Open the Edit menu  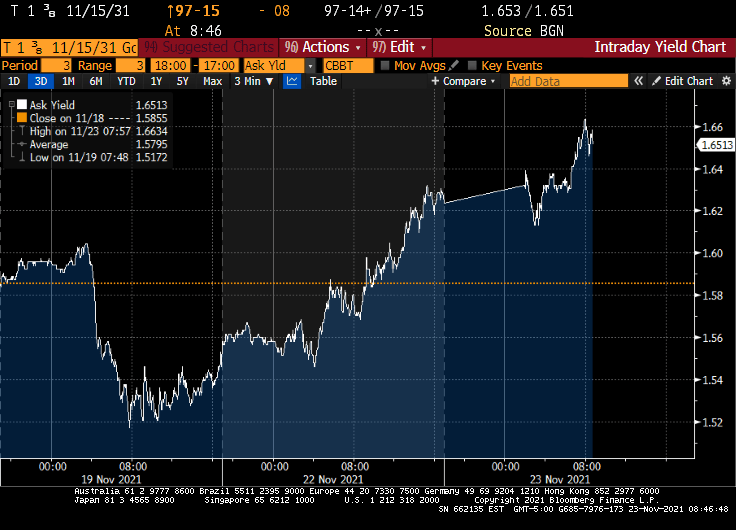tap(400, 47)
